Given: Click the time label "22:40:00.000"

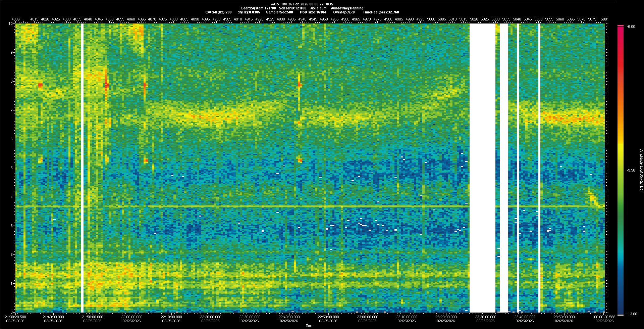Looking at the screenshot, I should click(x=289, y=317).
